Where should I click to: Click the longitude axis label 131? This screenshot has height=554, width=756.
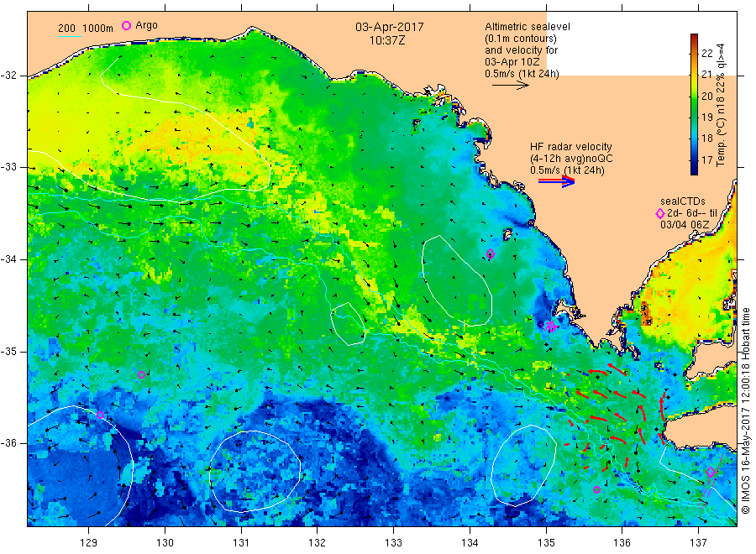pyautogui.click(x=241, y=543)
